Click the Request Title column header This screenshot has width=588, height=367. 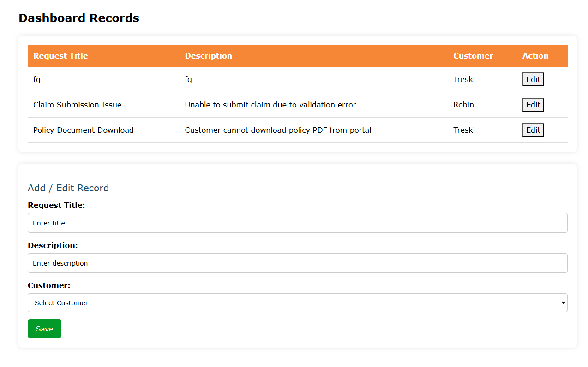click(60, 56)
